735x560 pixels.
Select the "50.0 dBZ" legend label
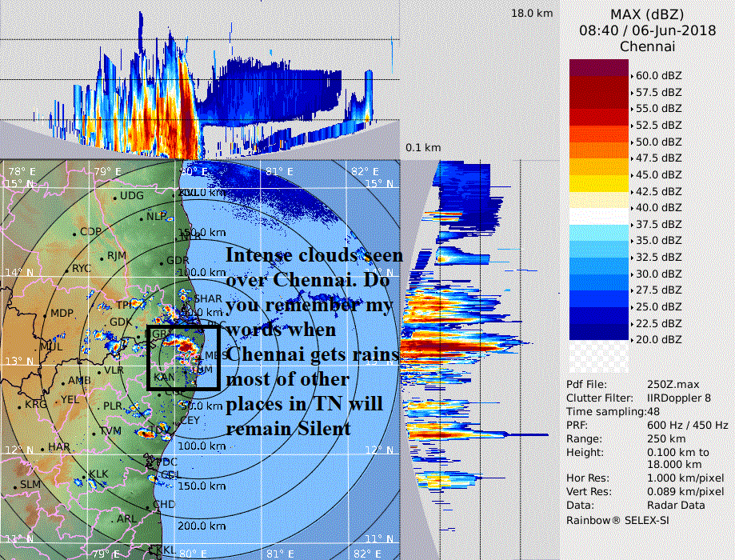(658, 142)
